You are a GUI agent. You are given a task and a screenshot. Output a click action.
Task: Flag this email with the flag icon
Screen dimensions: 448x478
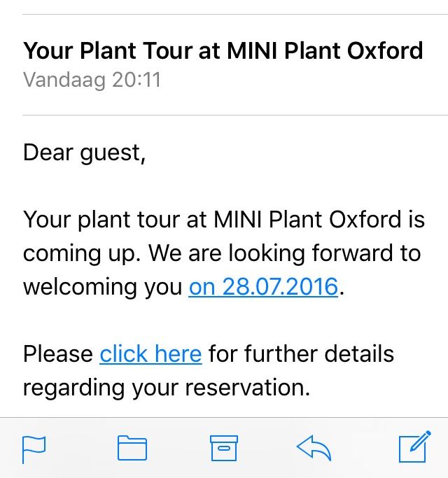(34, 449)
